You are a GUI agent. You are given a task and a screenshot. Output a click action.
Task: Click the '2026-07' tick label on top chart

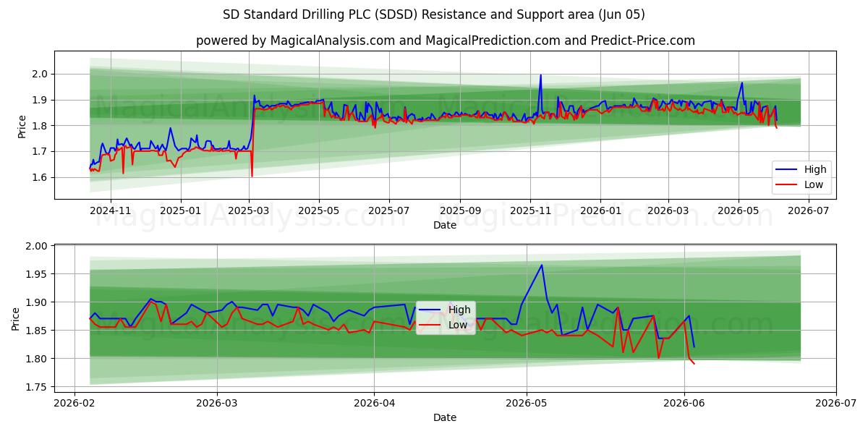coord(809,210)
